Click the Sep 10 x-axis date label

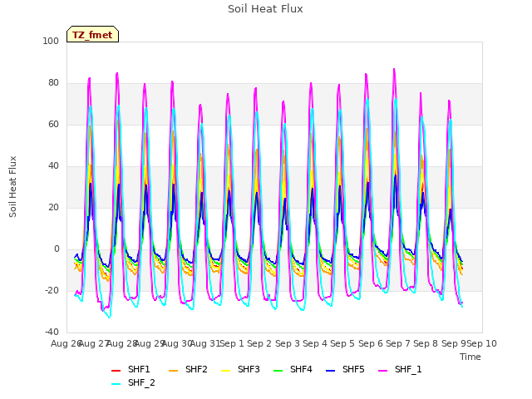coord(482,343)
